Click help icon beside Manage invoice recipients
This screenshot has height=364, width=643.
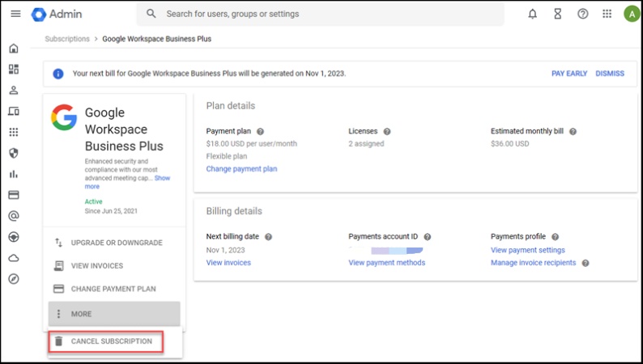(x=586, y=263)
